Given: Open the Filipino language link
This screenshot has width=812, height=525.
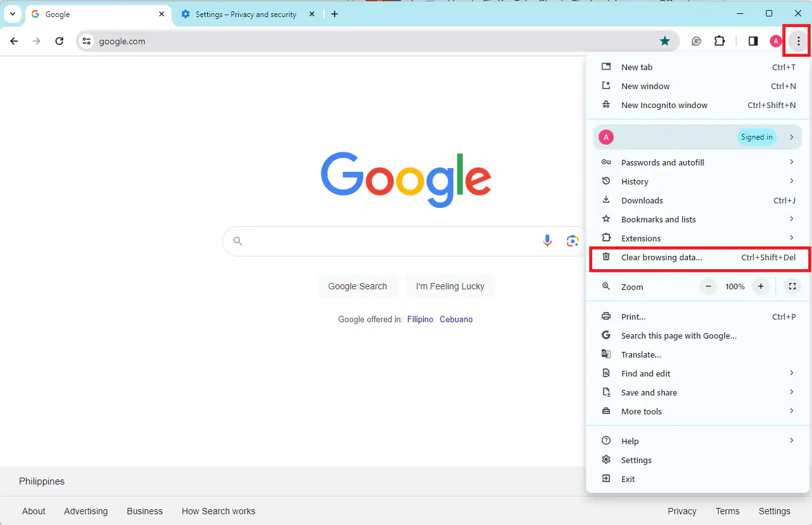Looking at the screenshot, I should click(420, 320).
